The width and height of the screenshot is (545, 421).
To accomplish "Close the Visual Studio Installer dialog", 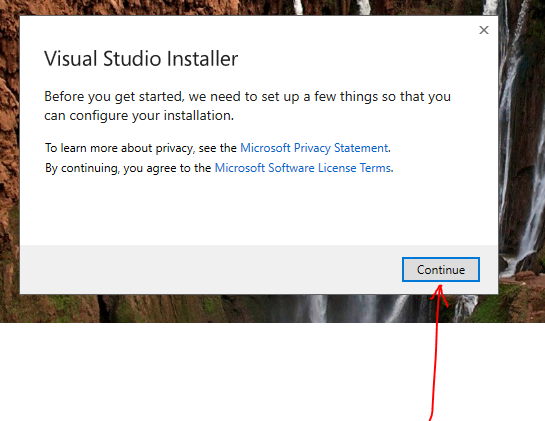I will [x=484, y=30].
